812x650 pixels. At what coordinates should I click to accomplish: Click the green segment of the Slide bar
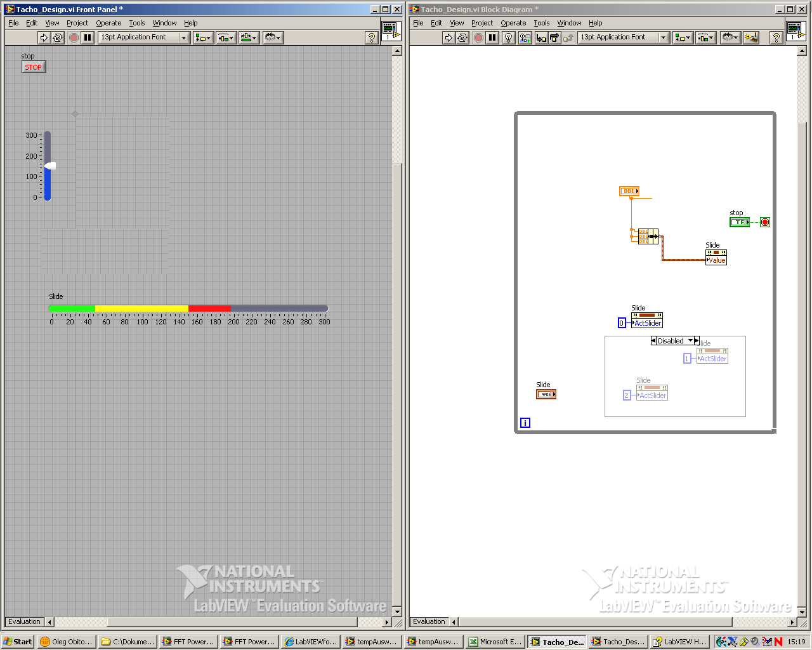click(x=72, y=308)
